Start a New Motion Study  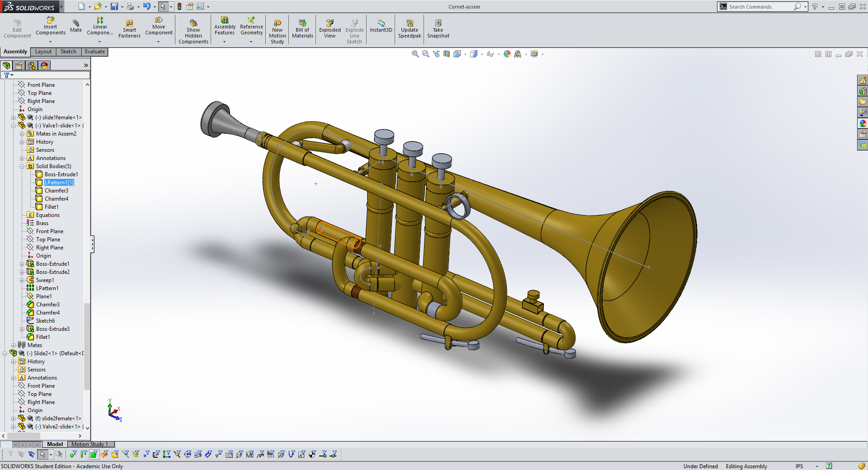[277, 32]
